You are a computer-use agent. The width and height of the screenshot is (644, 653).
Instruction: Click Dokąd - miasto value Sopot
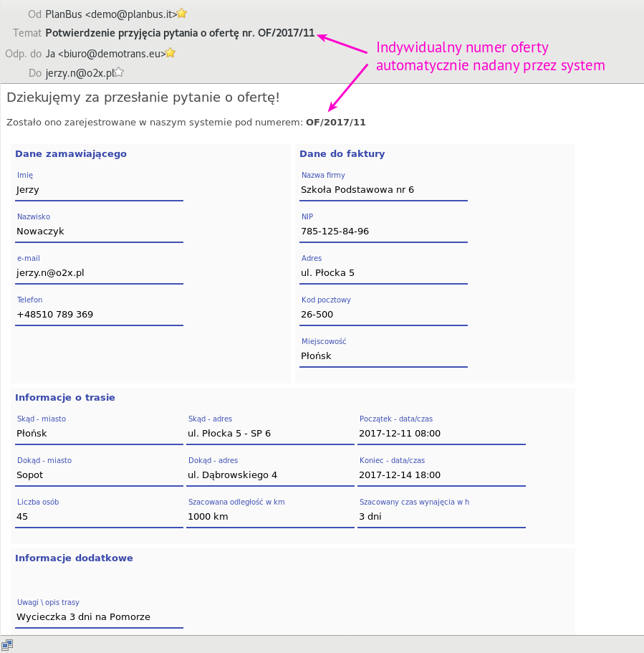pos(30,475)
